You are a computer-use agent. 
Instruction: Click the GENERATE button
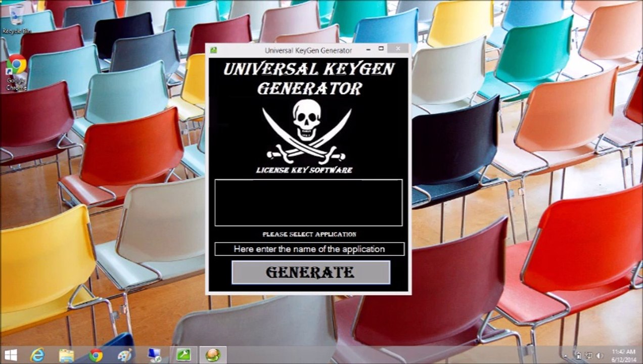tap(311, 272)
